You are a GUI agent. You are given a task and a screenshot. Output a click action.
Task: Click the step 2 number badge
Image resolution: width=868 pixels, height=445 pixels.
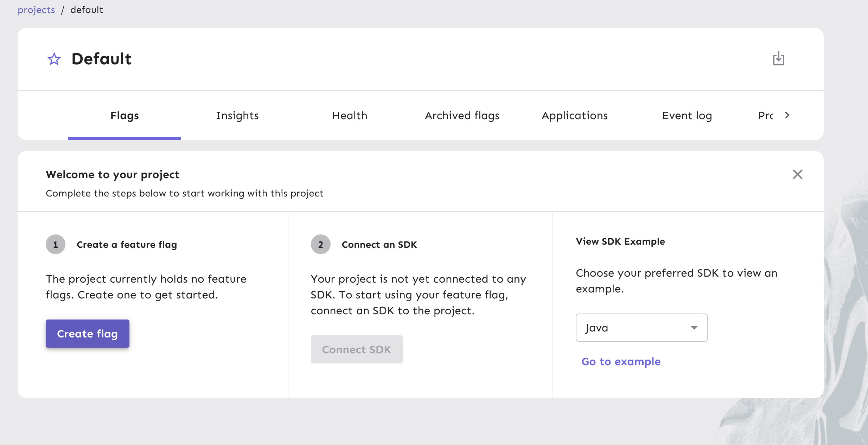(x=320, y=244)
